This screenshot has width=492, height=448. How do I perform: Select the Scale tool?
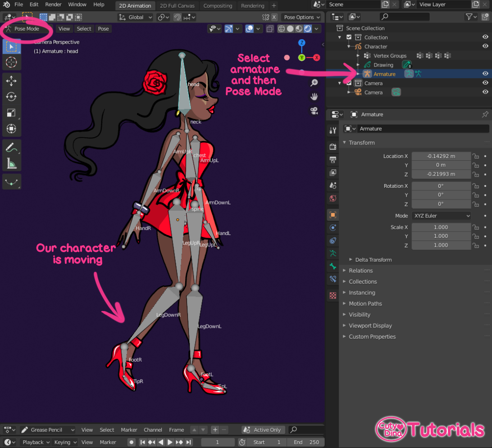pos(11,111)
